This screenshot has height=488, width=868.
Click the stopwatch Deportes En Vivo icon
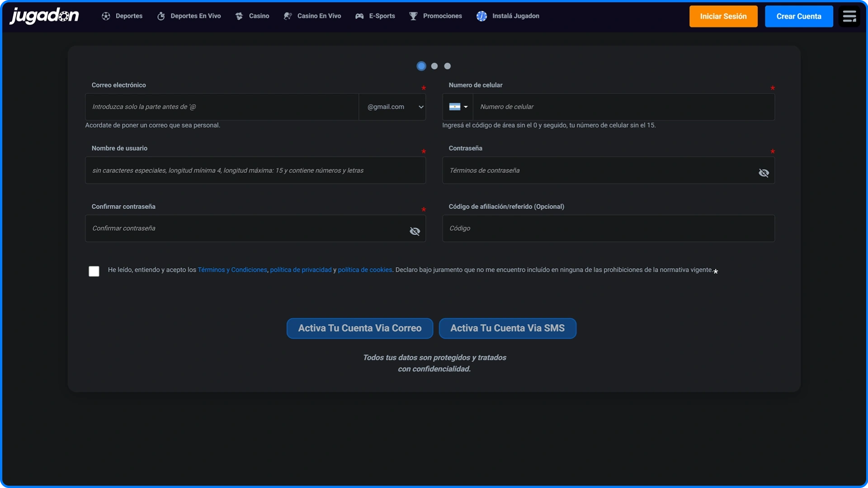click(161, 16)
